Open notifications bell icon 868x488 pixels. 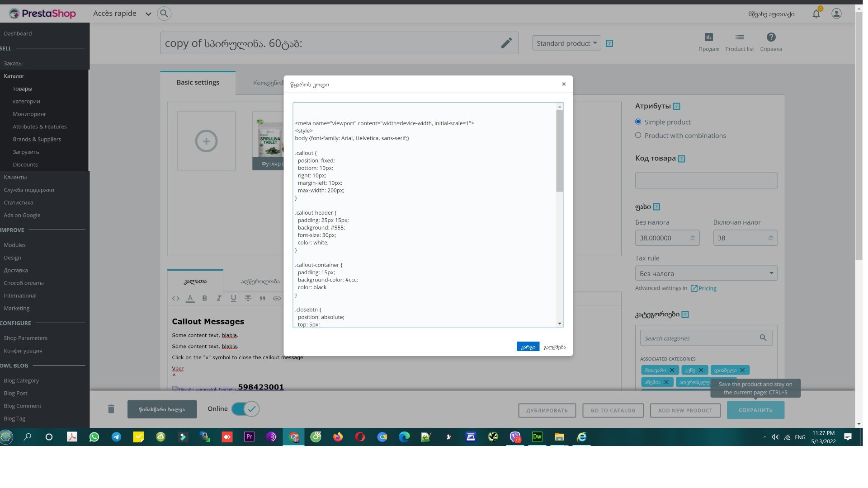click(x=816, y=14)
